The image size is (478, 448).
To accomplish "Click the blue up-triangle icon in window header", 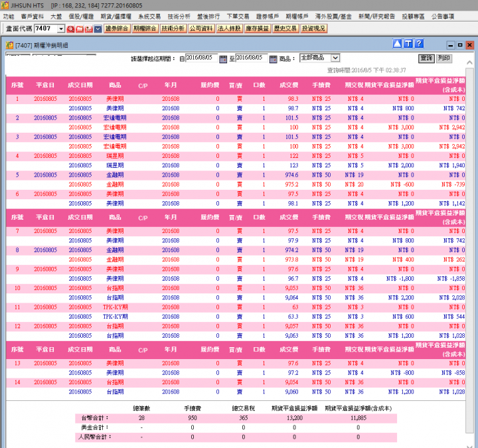I will click(397, 44).
